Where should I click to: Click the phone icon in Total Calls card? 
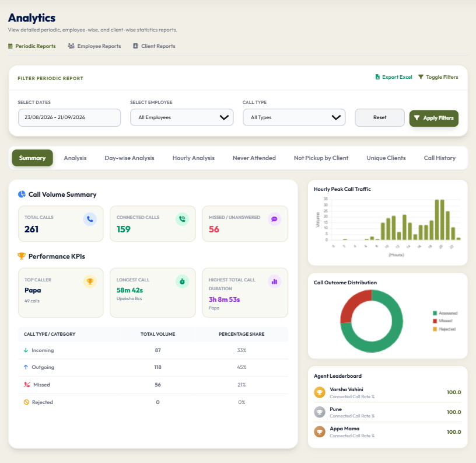click(x=90, y=219)
